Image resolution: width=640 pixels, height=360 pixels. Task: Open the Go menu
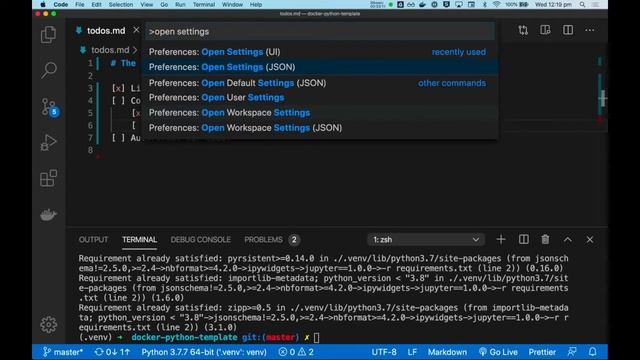164,4
